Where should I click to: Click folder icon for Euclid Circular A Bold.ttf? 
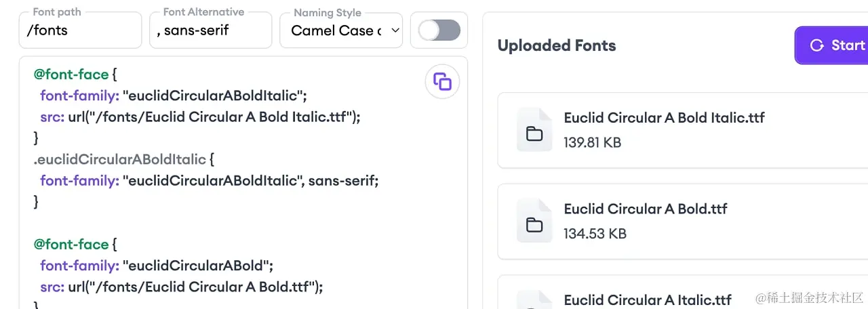pyautogui.click(x=534, y=224)
